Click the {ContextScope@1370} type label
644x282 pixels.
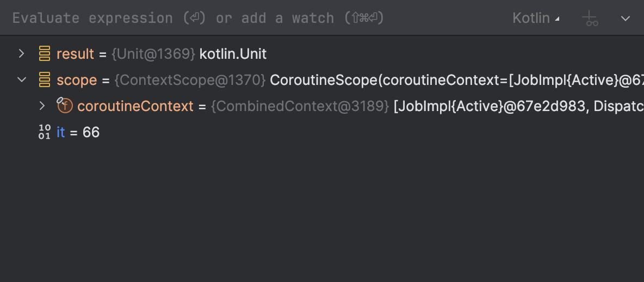point(190,80)
